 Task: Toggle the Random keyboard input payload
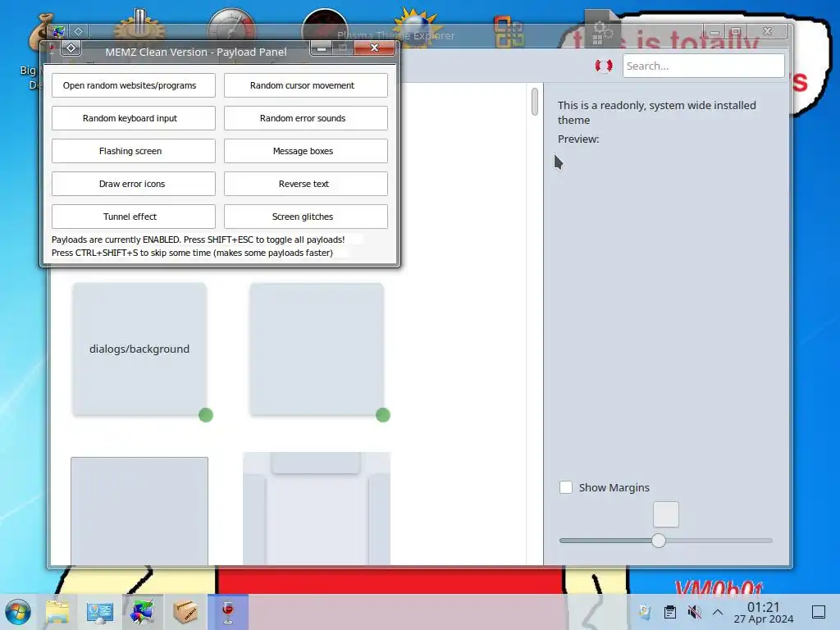(134, 118)
